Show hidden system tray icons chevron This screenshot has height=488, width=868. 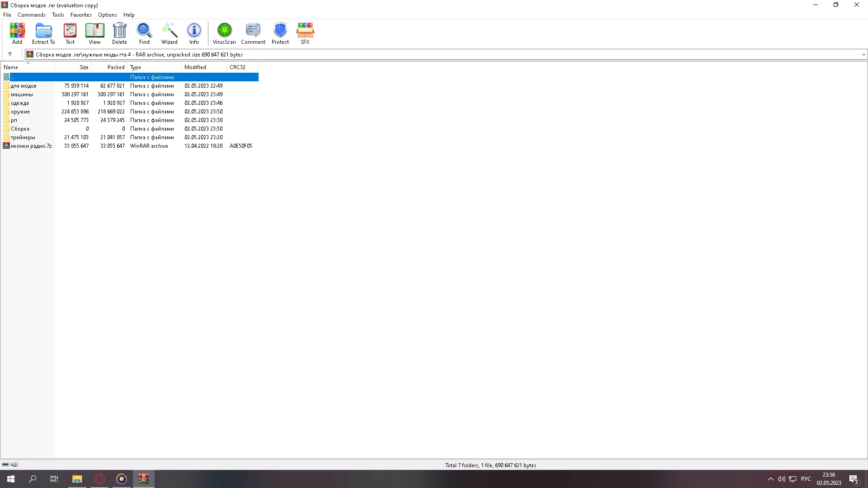pyautogui.click(x=770, y=479)
